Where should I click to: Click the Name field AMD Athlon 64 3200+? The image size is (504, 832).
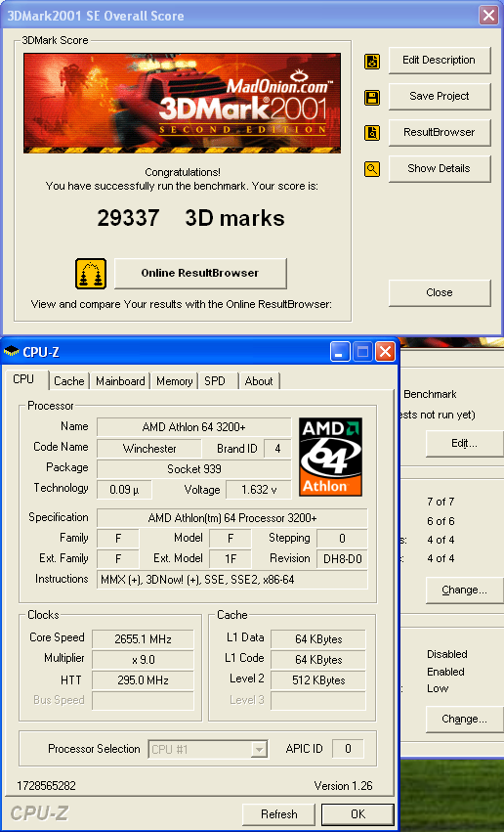194,427
